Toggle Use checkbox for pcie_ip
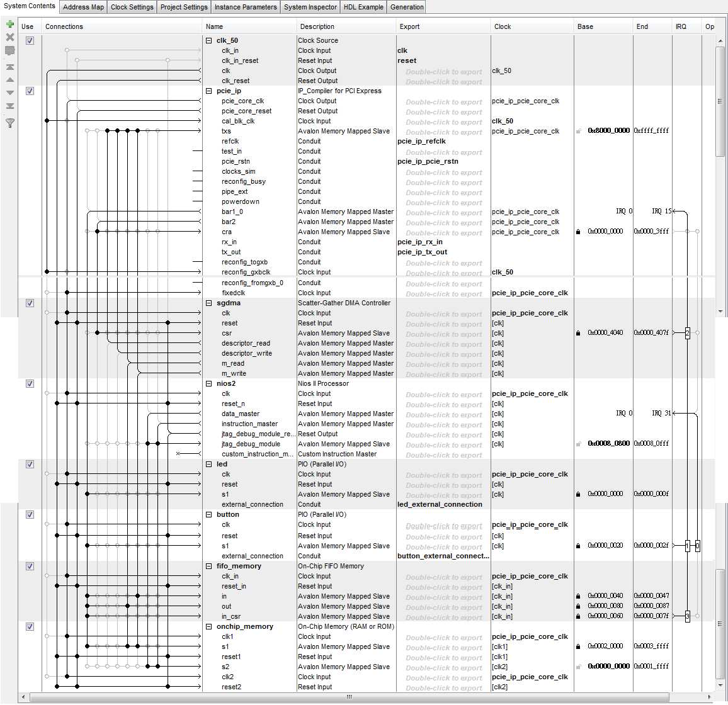This screenshot has width=728, height=705. tap(30, 91)
